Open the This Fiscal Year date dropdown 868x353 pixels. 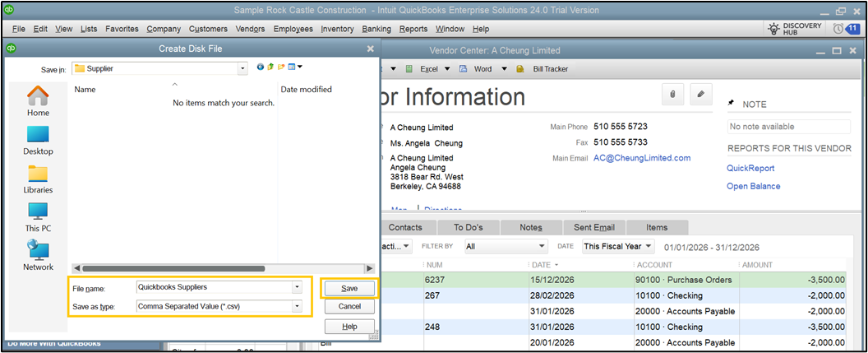[618, 246]
